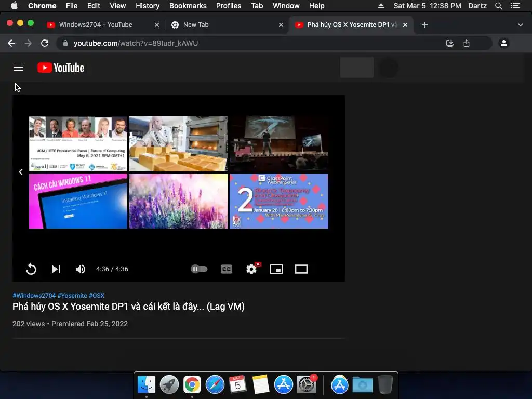
Task: Close the Phá hủy OS X Yosemite tab
Action: coord(405,25)
